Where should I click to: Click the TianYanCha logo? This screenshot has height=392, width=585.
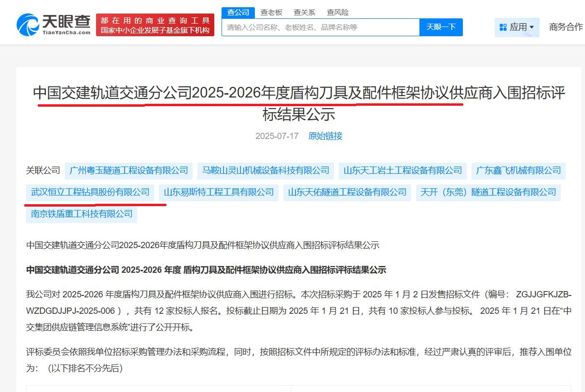tap(54, 24)
